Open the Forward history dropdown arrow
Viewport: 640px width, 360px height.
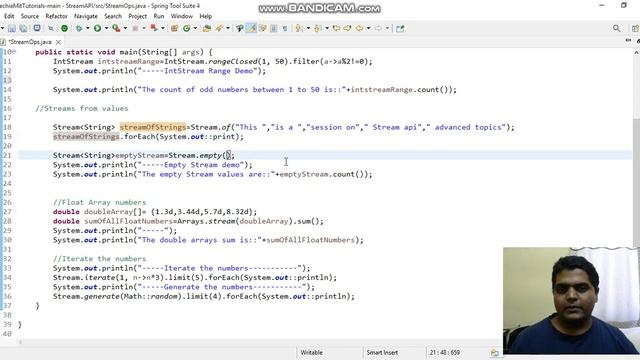[387, 28]
